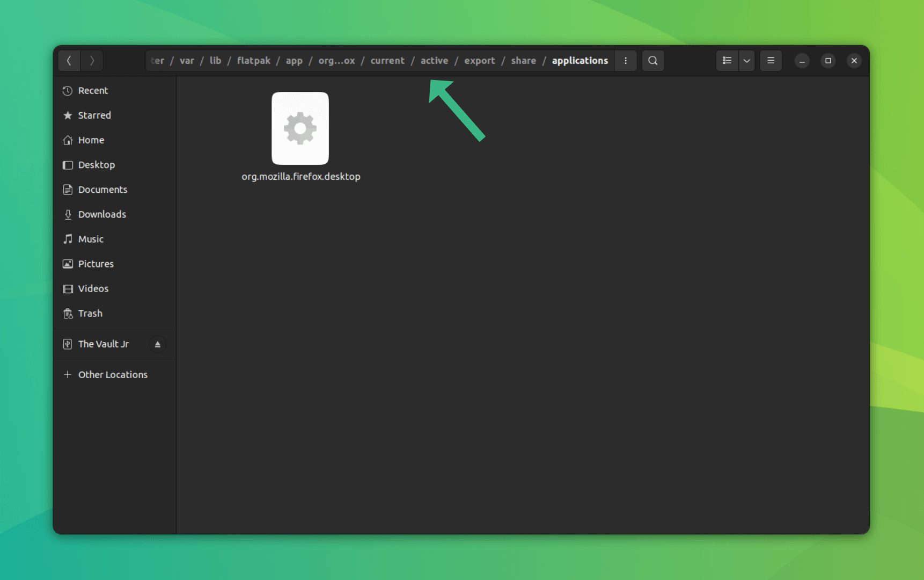Navigate to the active breadcrumb segment
The height and width of the screenshot is (580, 924).
[x=434, y=60]
